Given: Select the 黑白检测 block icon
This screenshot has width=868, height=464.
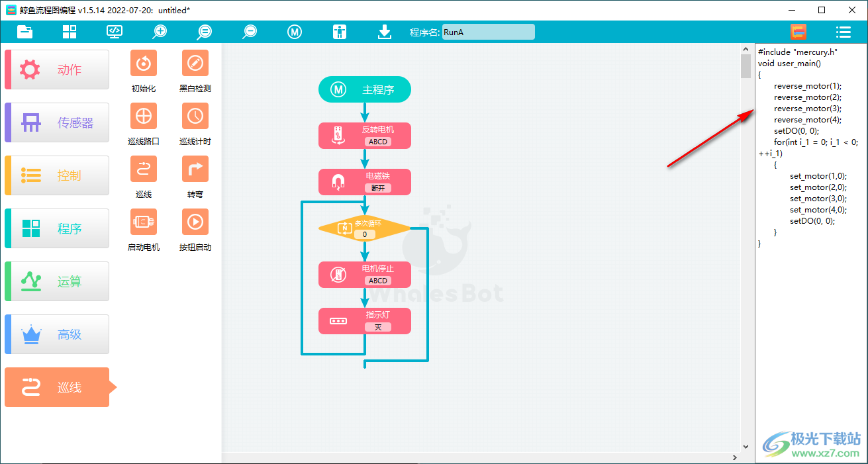Looking at the screenshot, I should tap(195, 63).
